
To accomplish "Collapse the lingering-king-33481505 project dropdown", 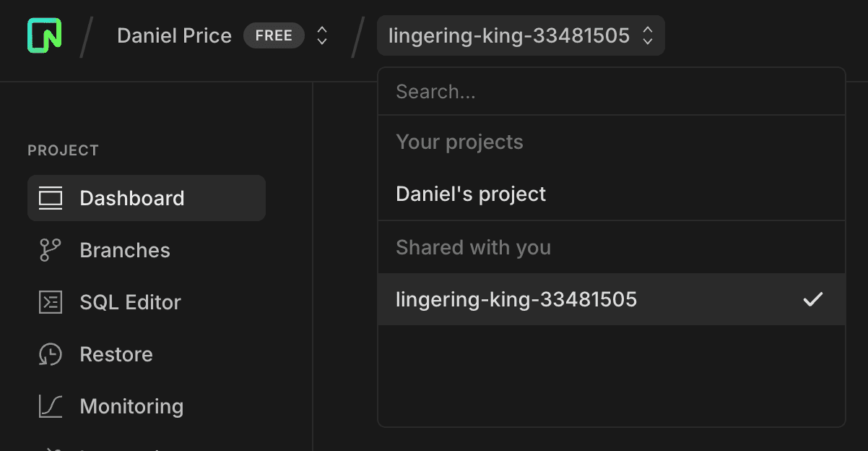I will pos(648,35).
